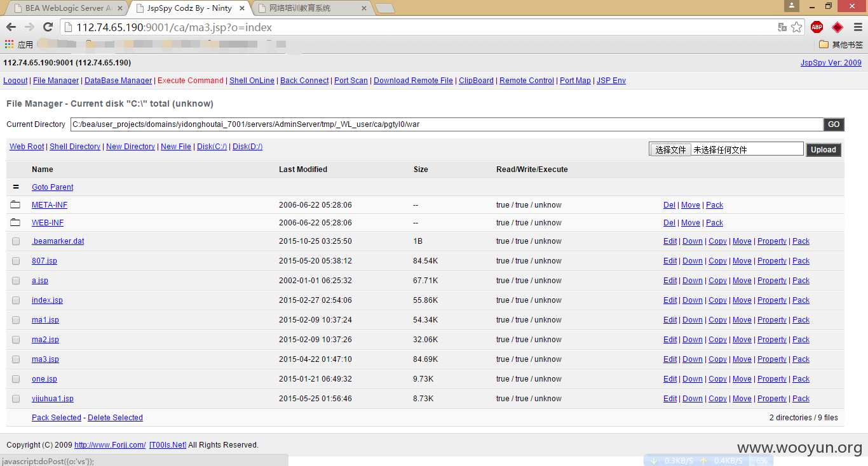
Task: Open Port Scan menu link
Action: [x=351, y=81]
